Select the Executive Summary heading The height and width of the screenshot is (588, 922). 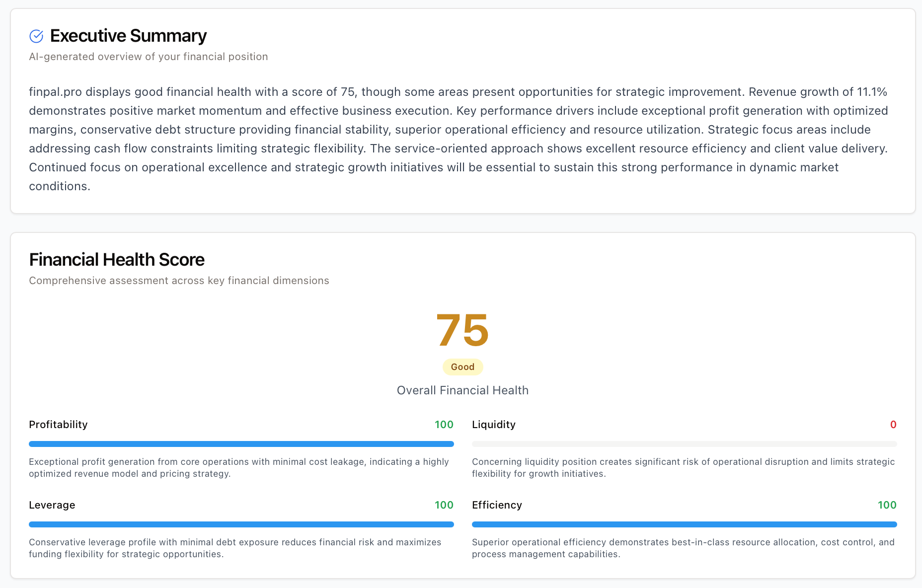tap(128, 36)
